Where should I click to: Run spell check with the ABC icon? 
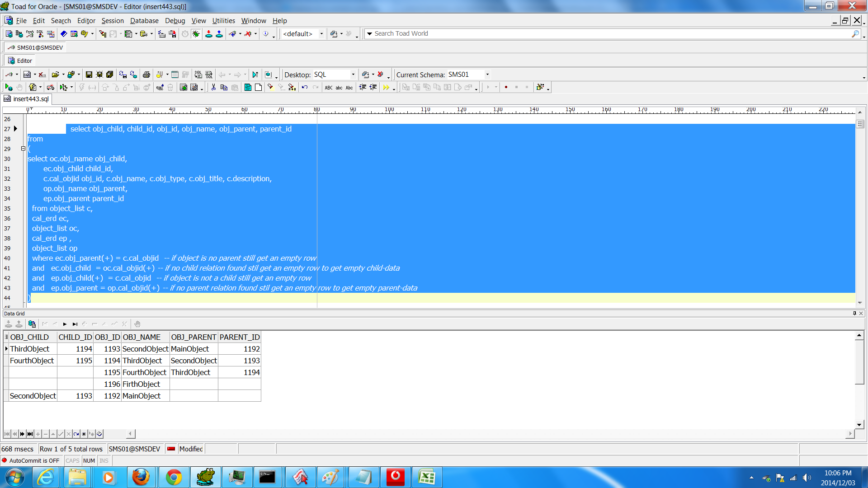[330, 87]
